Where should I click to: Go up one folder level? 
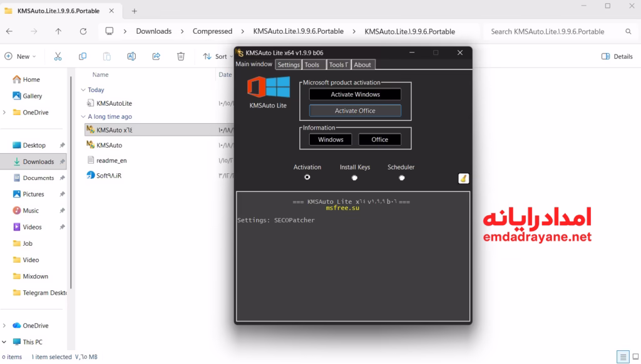coord(58,31)
